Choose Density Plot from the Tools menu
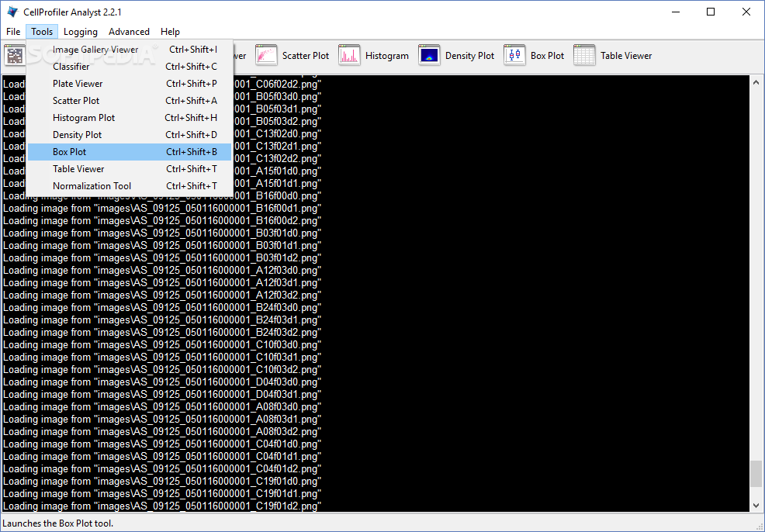This screenshot has height=532, width=765. 130,135
